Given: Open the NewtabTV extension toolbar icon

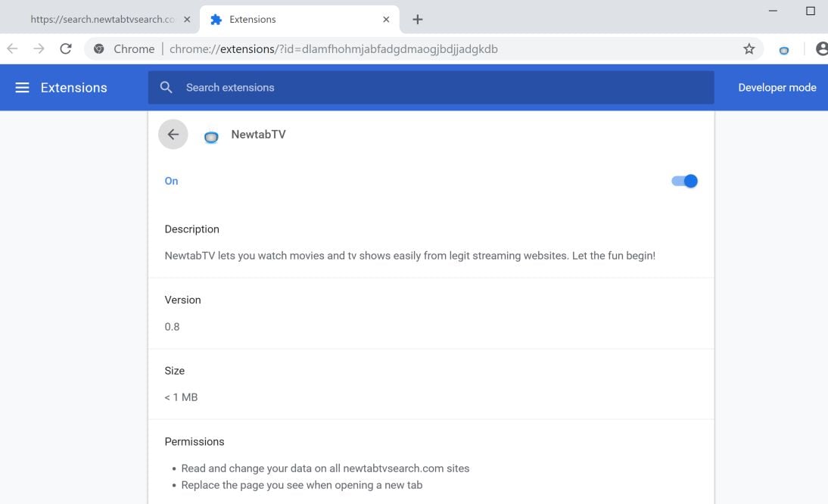Looking at the screenshot, I should (784, 50).
